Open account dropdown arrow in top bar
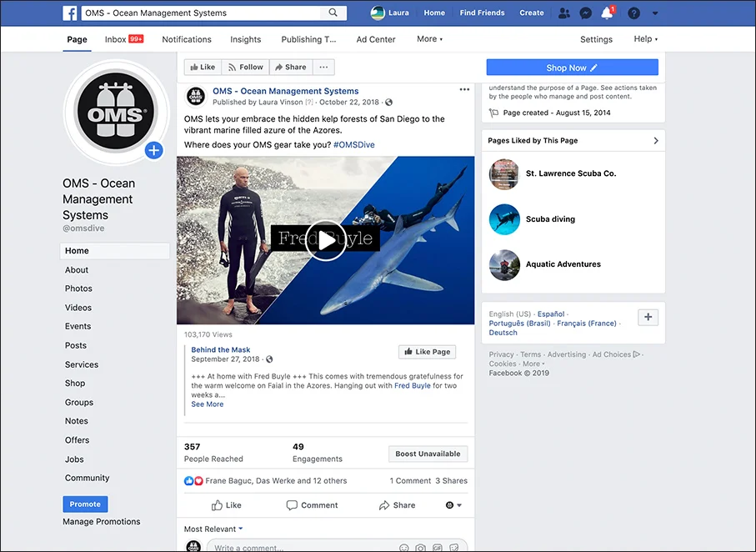The height and width of the screenshot is (552, 756). [655, 13]
